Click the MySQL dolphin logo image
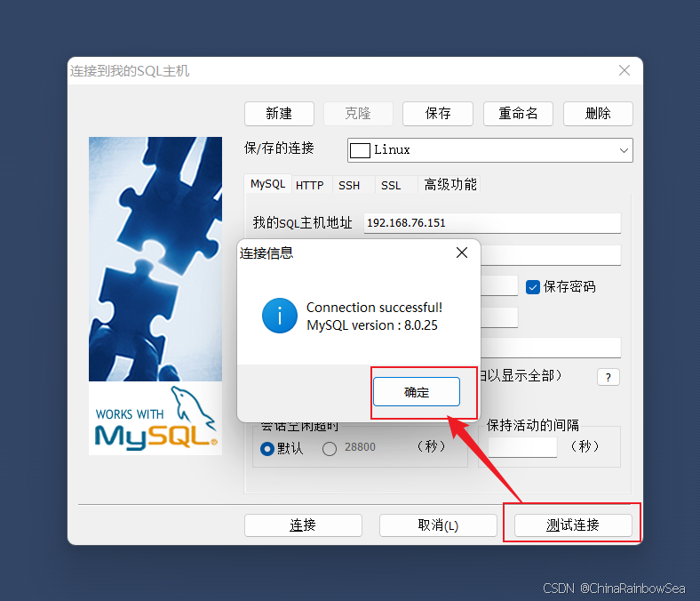This screenshot has width=700, height=601. tap(155, 419)
